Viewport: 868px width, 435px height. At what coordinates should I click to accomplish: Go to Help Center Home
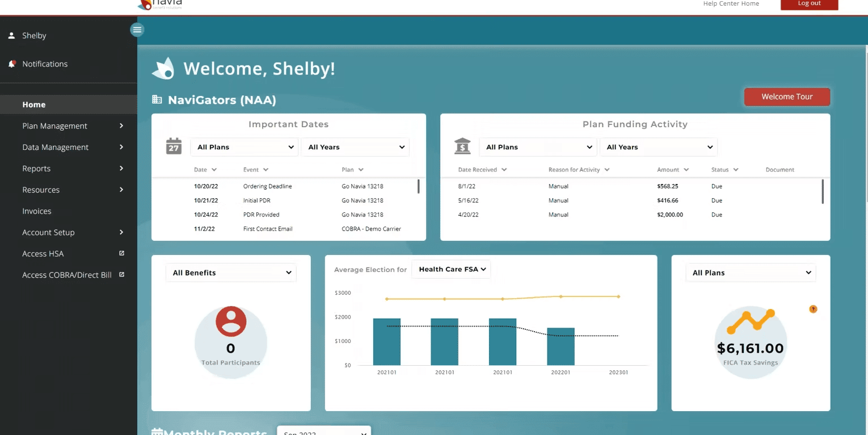click(731, 3)
